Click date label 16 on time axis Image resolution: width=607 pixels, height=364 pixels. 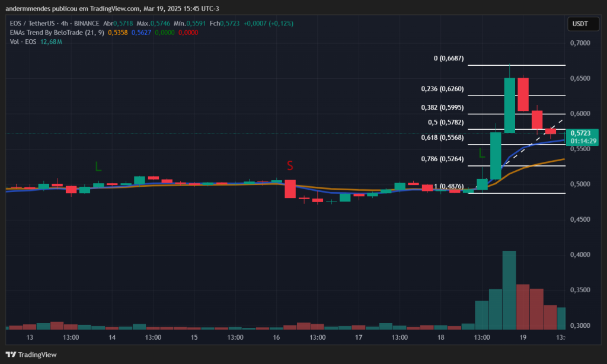[x=276, y=337]
